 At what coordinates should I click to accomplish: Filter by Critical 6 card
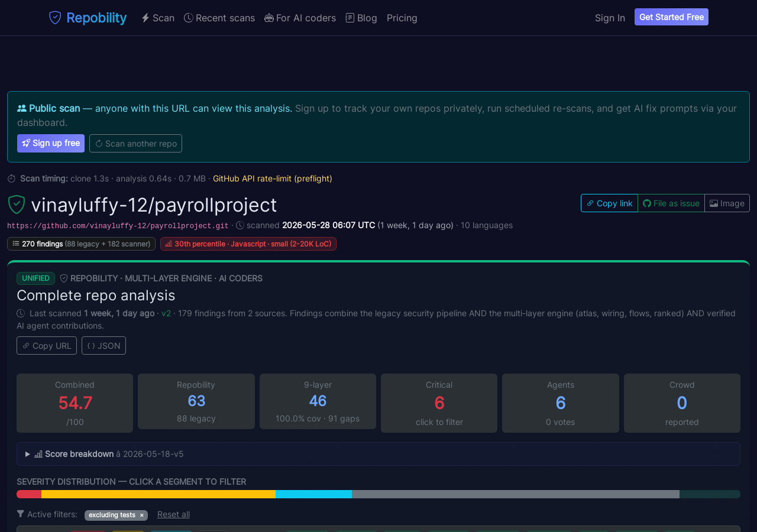tap(439, 403)
